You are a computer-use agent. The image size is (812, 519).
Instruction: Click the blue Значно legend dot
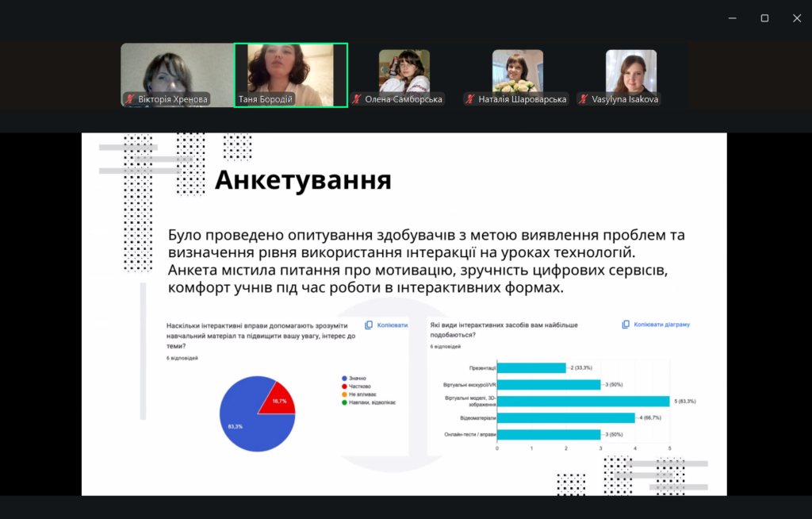coord(343,379)
